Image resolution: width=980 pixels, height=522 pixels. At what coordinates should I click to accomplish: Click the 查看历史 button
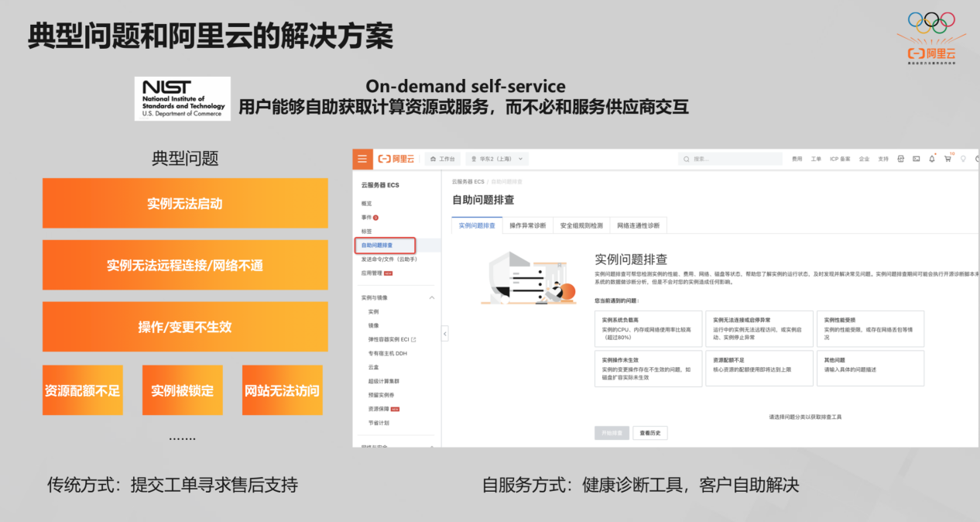point(650,433)
